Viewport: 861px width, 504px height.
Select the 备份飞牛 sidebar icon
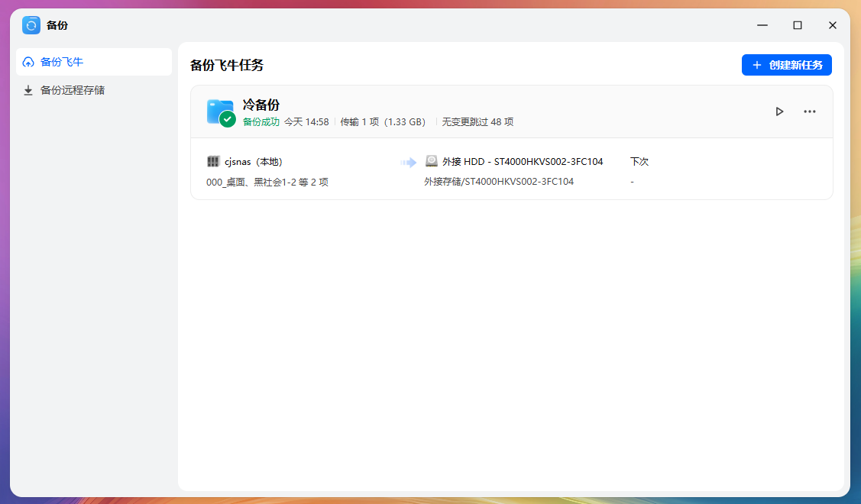28,62
